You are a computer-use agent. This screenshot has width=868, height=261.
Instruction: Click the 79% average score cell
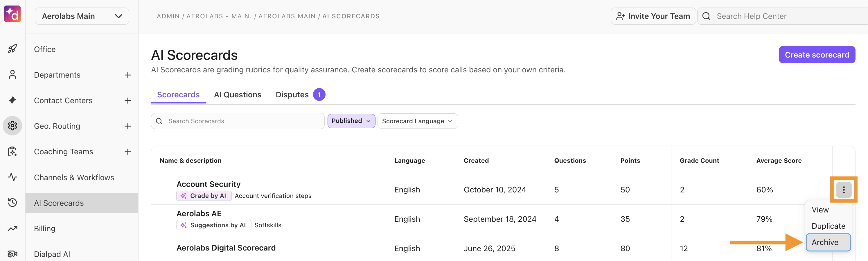(764, 219)
